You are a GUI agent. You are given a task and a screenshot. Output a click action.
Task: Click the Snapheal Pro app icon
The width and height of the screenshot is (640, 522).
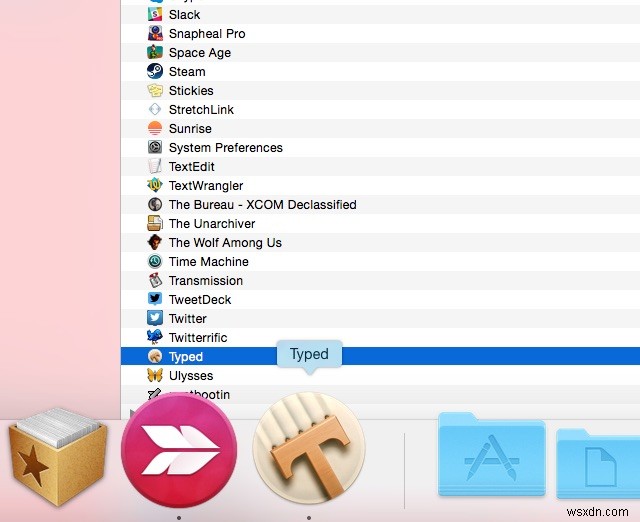[155, 33]
